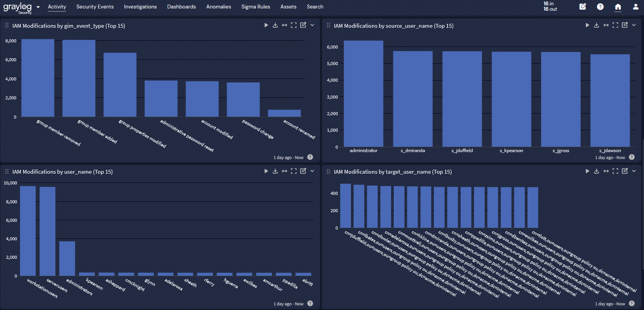Open the Security Events tab
The image size is (644, 310).
(95, 7)
